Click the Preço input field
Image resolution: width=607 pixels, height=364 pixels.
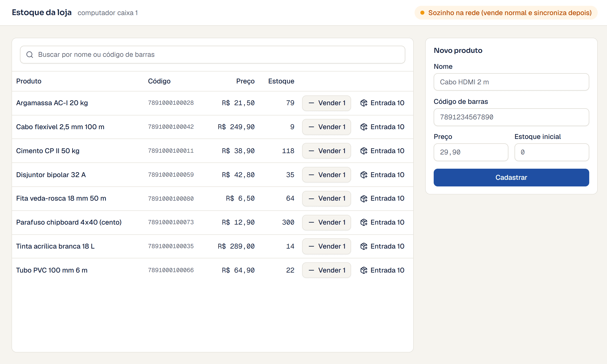pos(471,152)
